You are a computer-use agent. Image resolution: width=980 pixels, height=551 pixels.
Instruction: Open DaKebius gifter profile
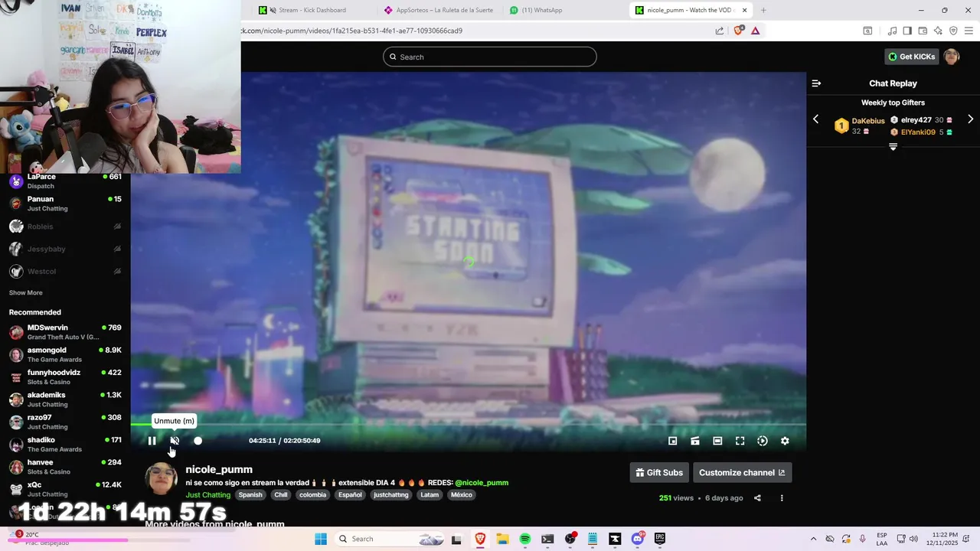[868, 121]
